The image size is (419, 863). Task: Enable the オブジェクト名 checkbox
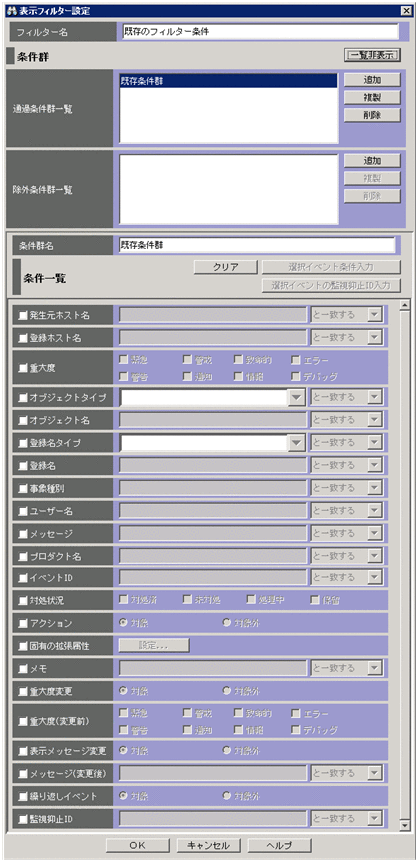(x=23, y=420)
